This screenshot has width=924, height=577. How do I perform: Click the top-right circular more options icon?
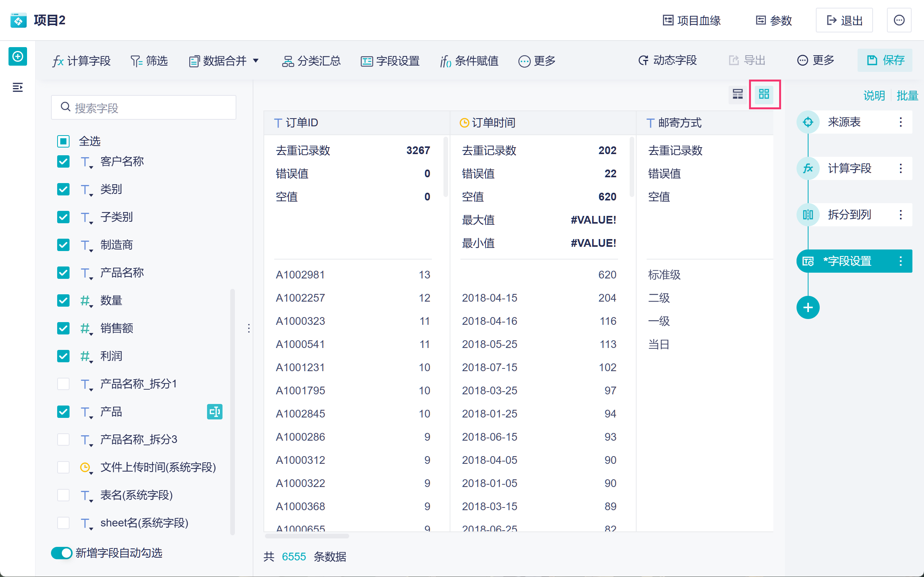point(899,20)
